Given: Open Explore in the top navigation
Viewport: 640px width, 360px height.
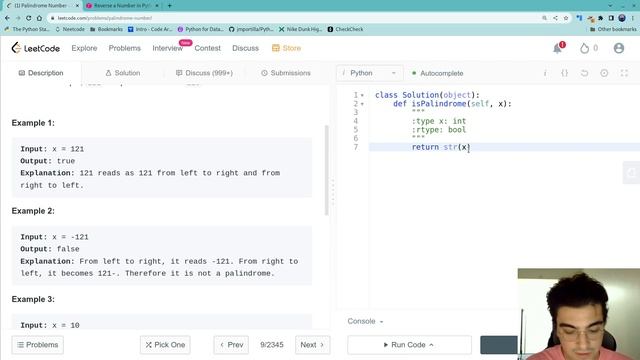Looking at the screenshot, I should tap(84, 48).
